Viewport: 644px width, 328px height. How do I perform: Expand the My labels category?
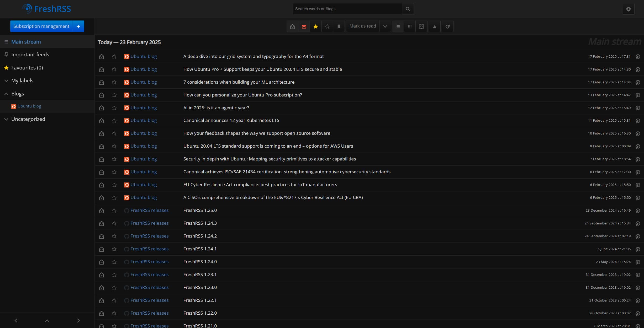[x=6, y=81]
